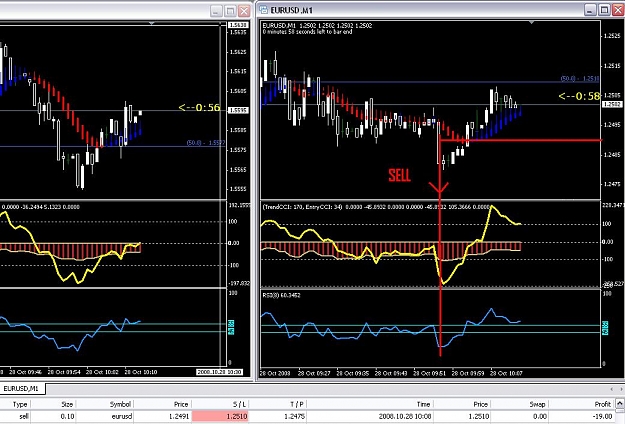Screen dimensions: 625x424
Task: Click the highlighted 1.5595 price axis label
Action: click(238, 110)
